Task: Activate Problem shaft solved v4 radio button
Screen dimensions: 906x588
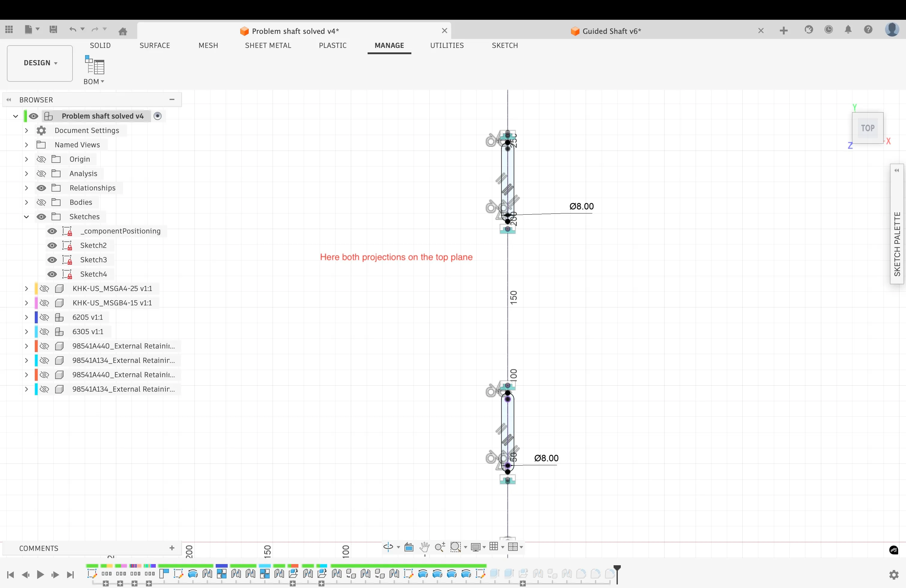Action: (158, 116)
